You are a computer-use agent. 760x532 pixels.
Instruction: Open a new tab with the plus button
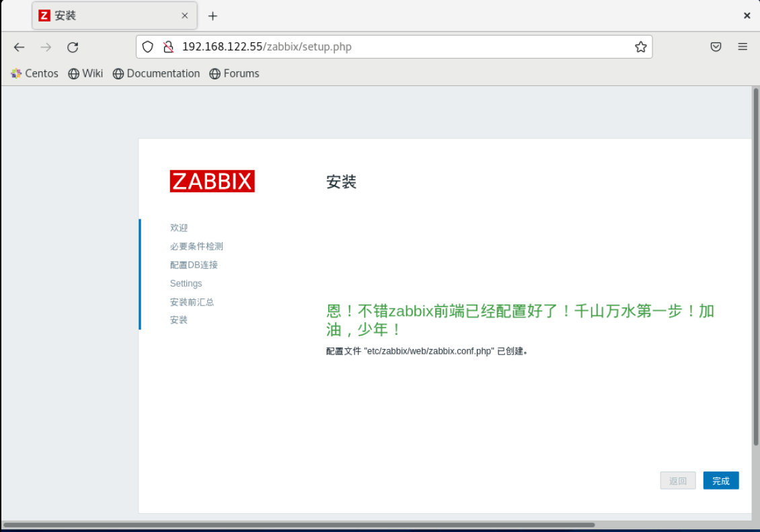(x=213, y=16)
